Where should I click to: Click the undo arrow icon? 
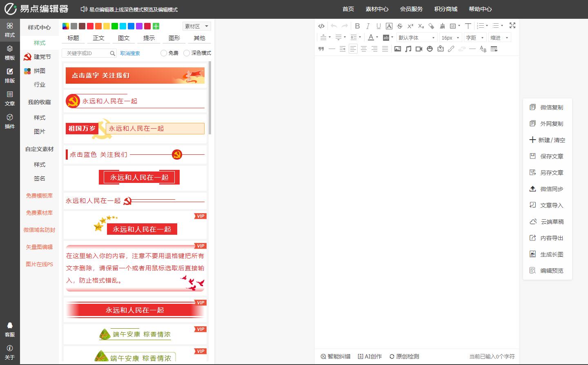tap(333, 26)
